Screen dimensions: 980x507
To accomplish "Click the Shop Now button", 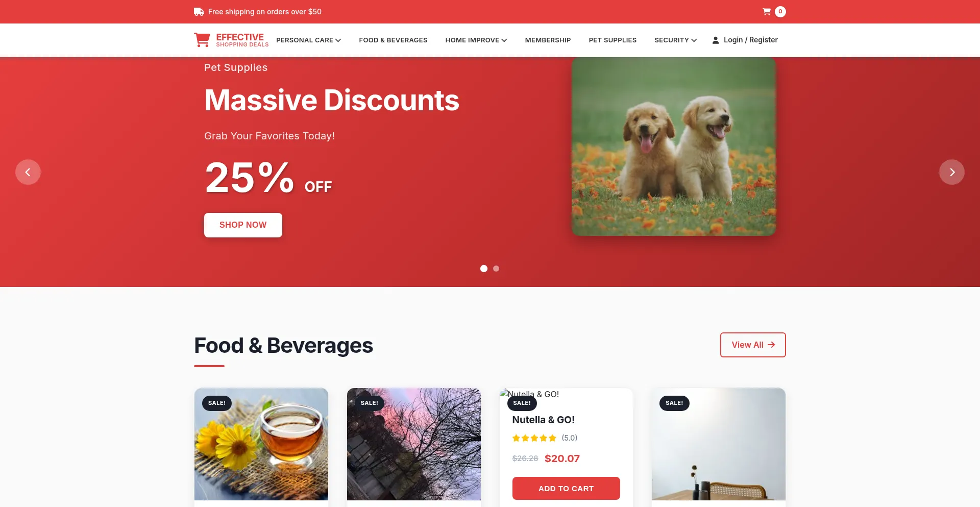I will click(x=243, y=225).
